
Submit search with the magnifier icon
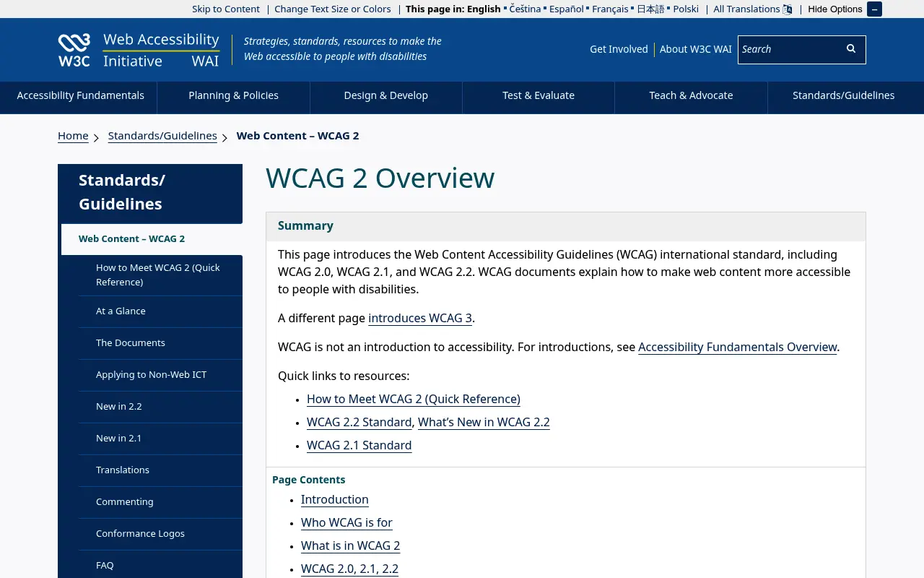[x=851, y=49]
